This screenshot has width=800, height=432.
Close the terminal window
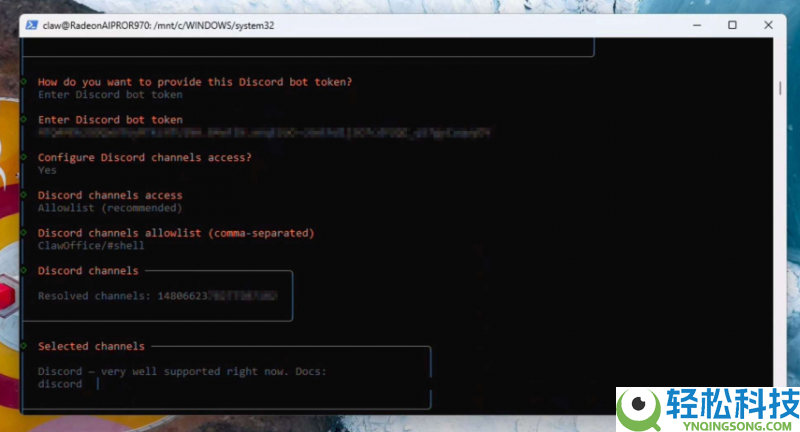click(768, 25)
